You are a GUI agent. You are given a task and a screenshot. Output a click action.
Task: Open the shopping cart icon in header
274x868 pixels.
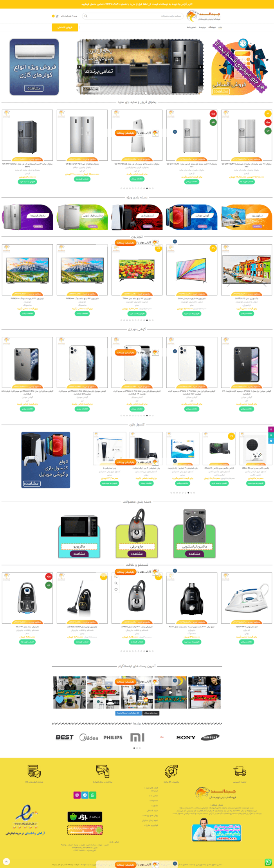[57, 16]
